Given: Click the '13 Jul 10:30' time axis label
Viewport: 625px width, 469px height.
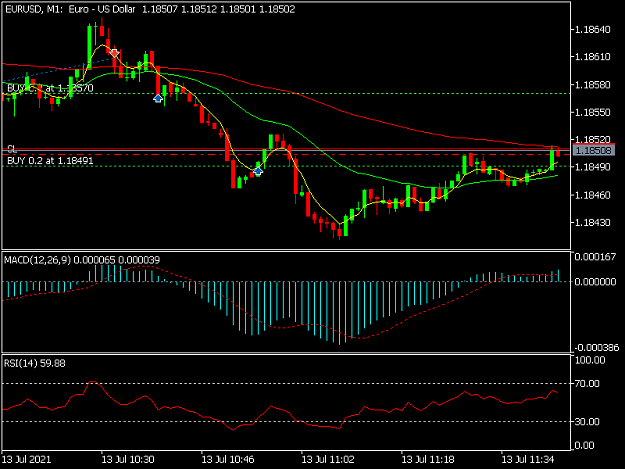Looking at the screenshot, I should pyautogui.click(x=128, y=459).
